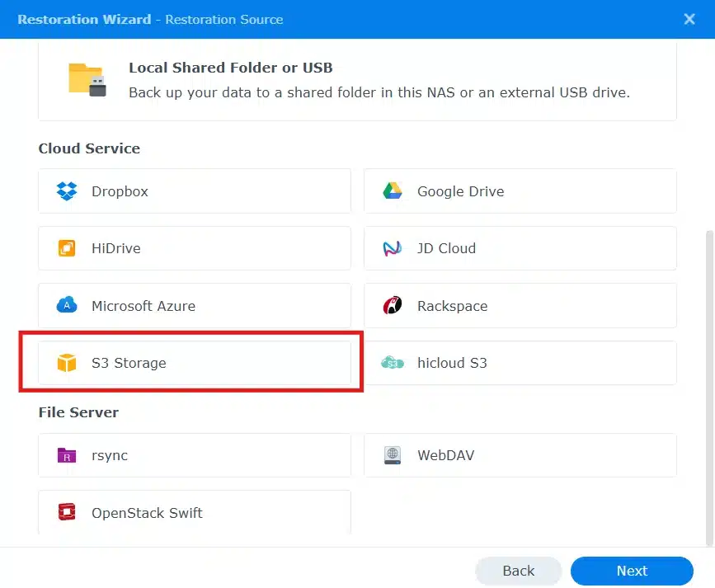
Task: Click the JD Cloud logo icon
Action: pyautogui.click(x=393, y=248)
